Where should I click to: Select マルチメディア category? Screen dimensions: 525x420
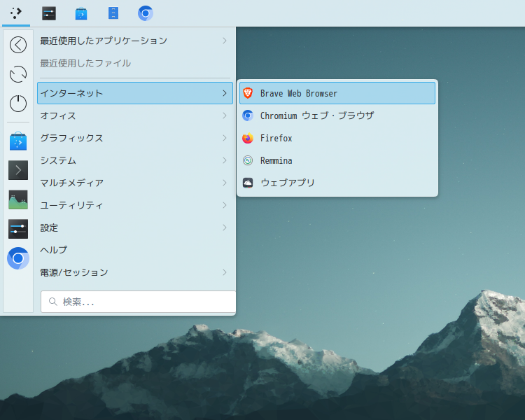coord(135,183)
